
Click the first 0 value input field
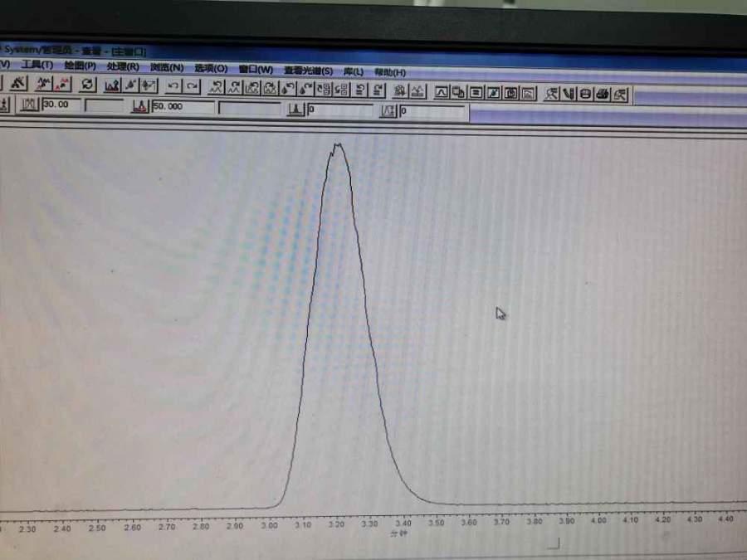tap(339, 110)
